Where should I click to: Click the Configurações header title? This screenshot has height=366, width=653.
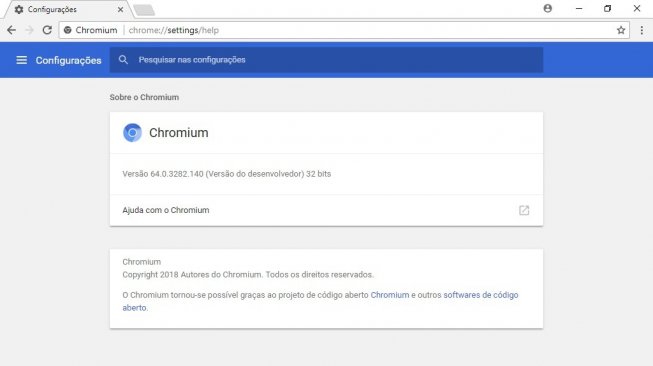click(x=68, y=60)
